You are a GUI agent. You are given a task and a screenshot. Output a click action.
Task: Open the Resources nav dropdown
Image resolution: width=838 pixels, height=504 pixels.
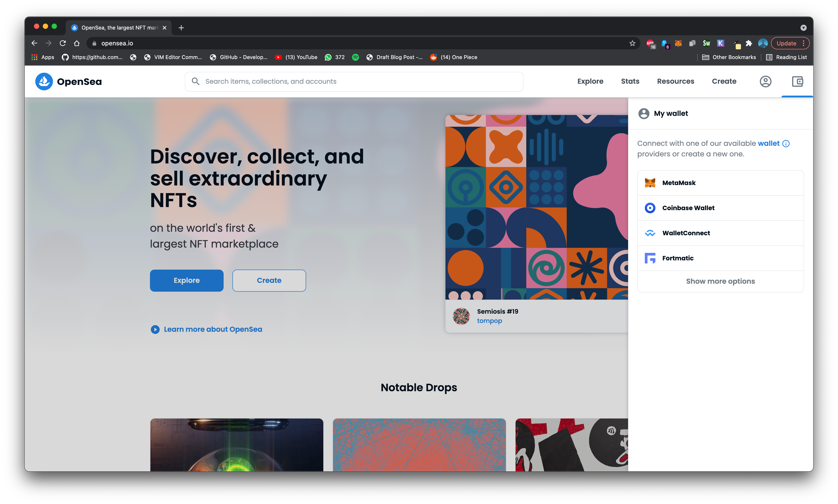[x=675, y=82]
